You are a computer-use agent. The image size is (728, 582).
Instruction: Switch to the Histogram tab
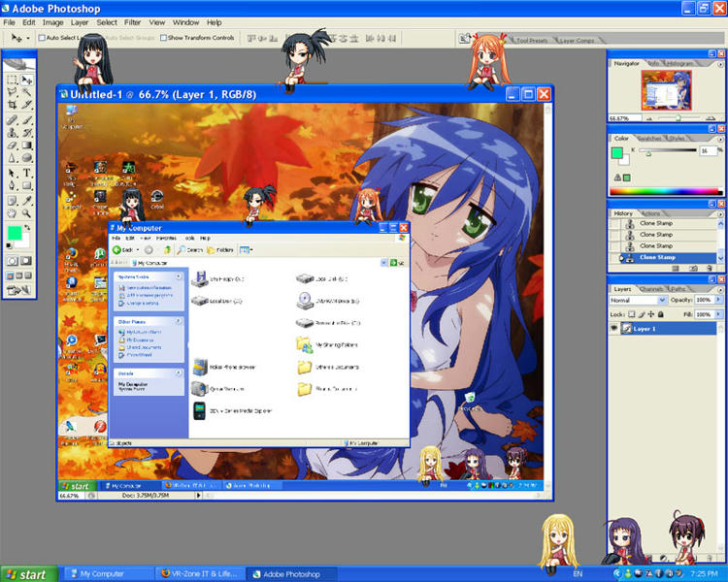click(680, 63)
